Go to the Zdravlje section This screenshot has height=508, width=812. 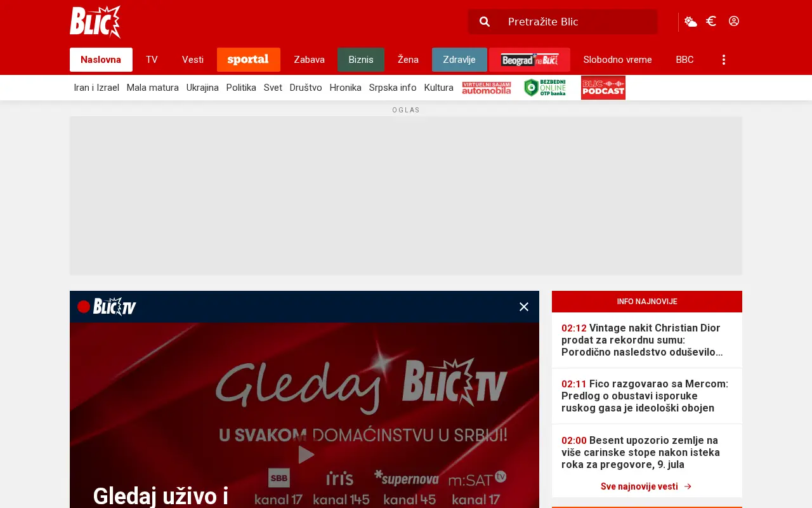click(459, 60)
